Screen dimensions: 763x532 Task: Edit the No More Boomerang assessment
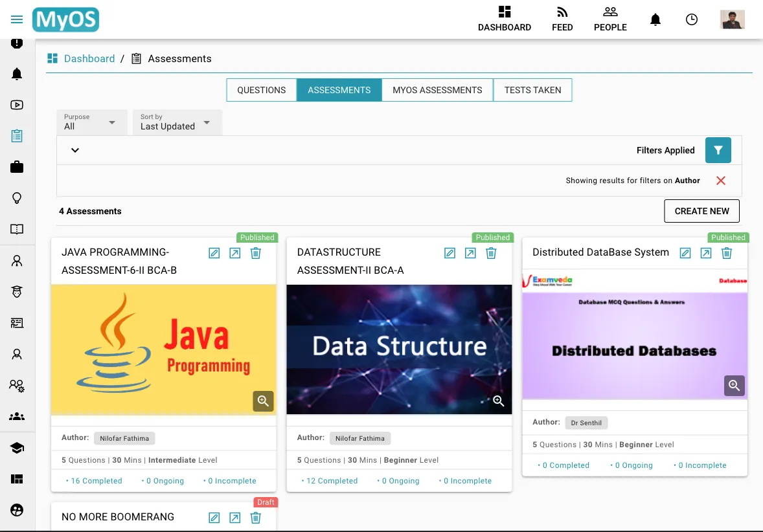tap(214, 518)
